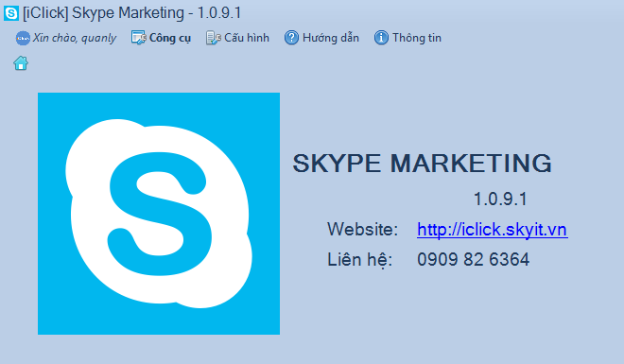Click the "Xin chào, quanly" greeting
624x364 pixels.
(x=75, y=38)
